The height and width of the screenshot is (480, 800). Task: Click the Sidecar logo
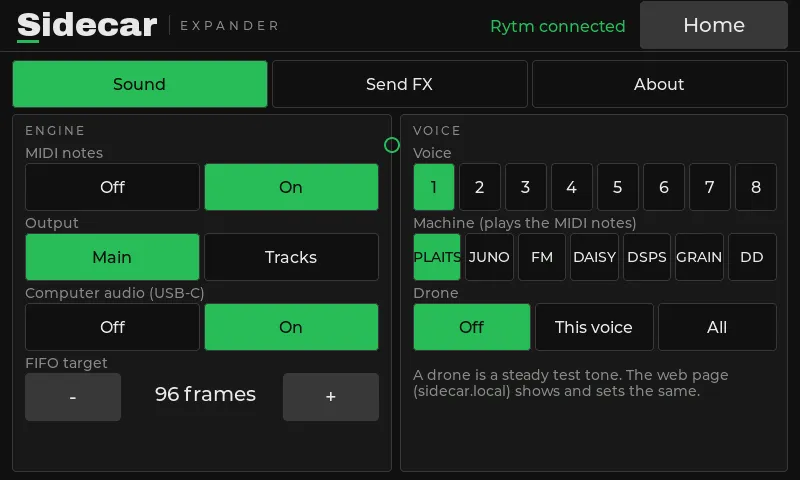pos(87,26)
